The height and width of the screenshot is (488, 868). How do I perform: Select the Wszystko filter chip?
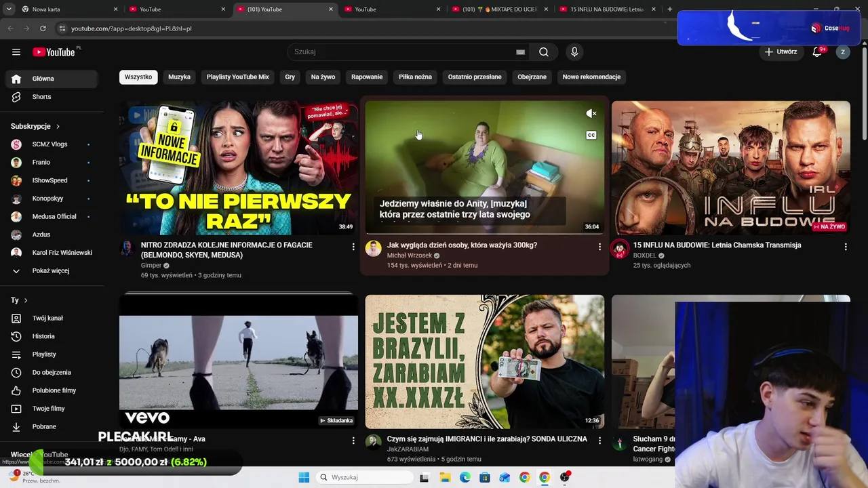coord(138,77)
